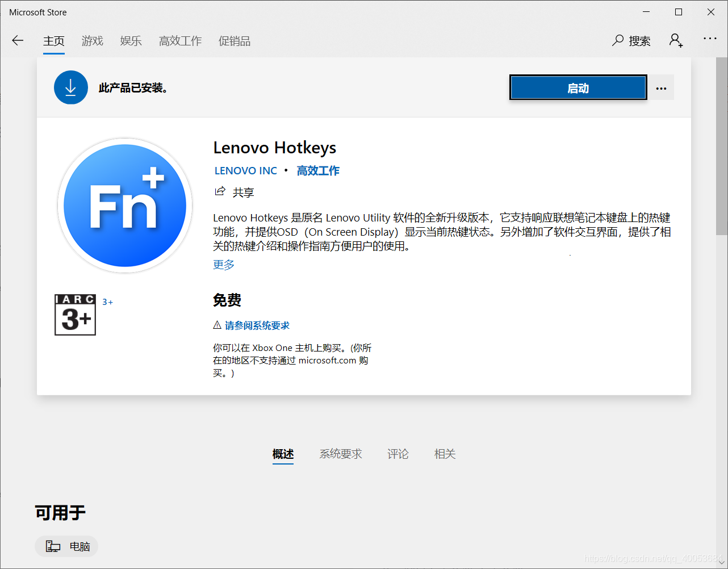Expand description with 更多 link
The height and width of the screenshot is (569, 728).
tap(224, 265)
